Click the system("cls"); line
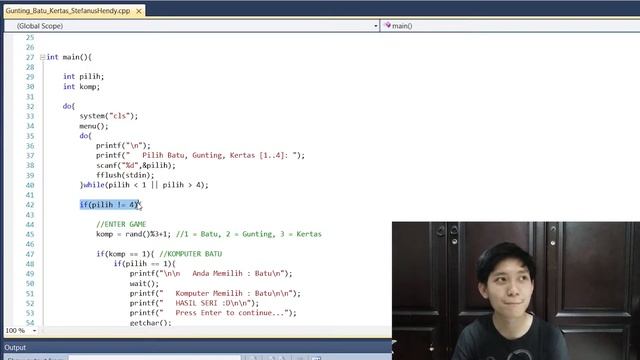Image resolution: width=640 pixels, height=360 pixels. click(109, 116)
